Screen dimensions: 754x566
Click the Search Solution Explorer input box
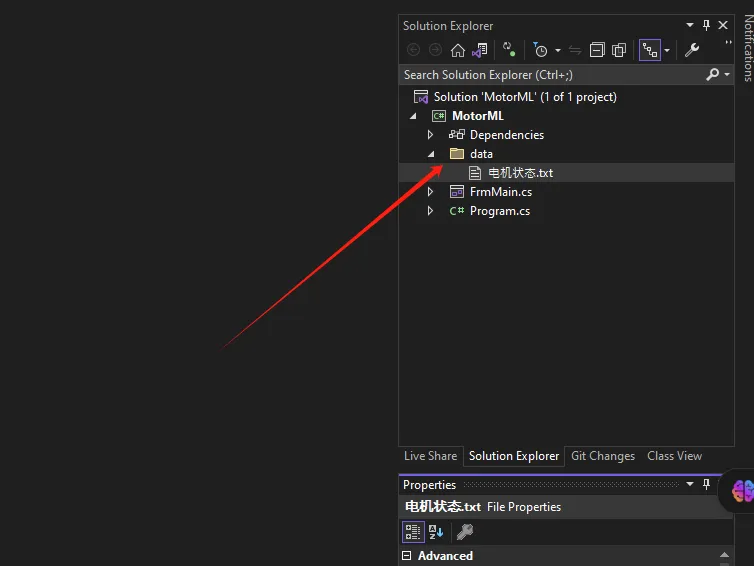click(550, 75)
